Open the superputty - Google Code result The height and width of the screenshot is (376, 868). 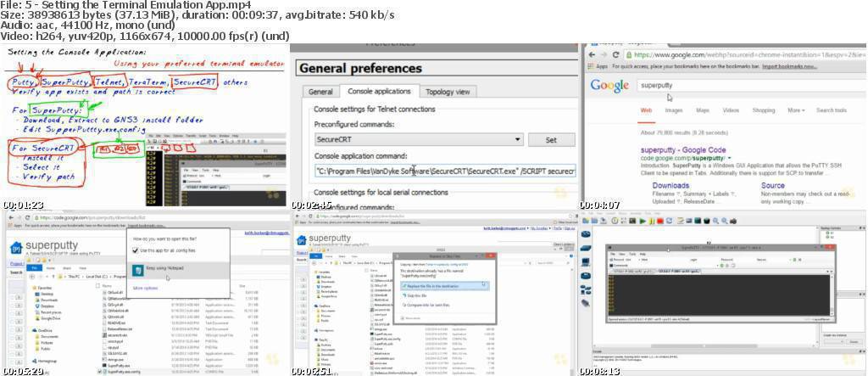tap(683, 149)
